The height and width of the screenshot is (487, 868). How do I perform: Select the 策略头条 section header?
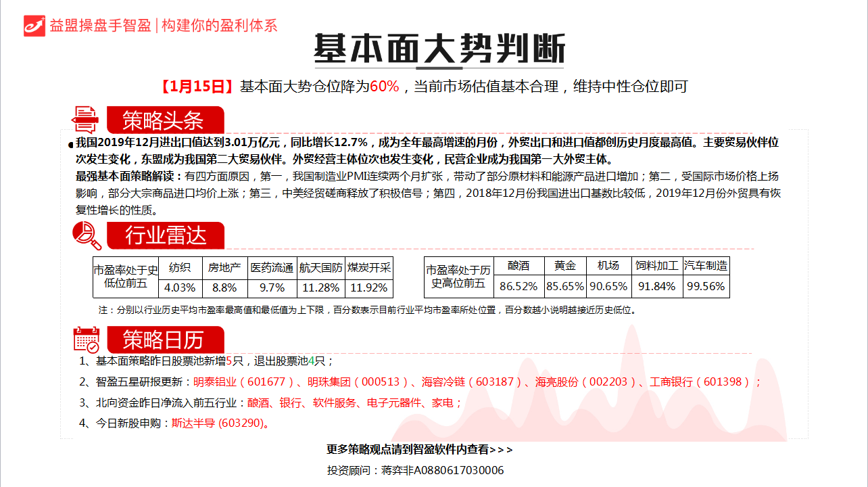[x=163, y=120]
